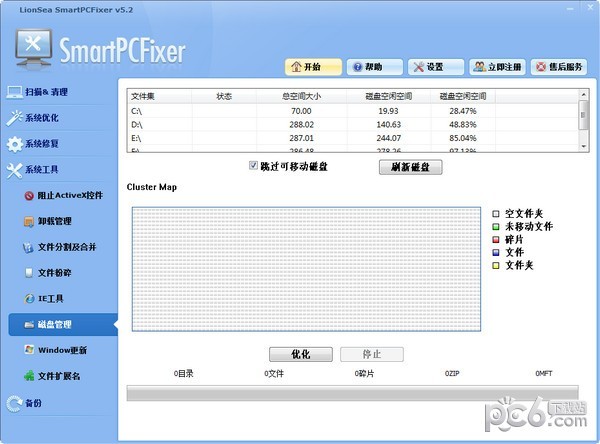The width and height of the screenshot is (600, 444).
Task: Select the D:\ drive row
Action: [353, 125]
